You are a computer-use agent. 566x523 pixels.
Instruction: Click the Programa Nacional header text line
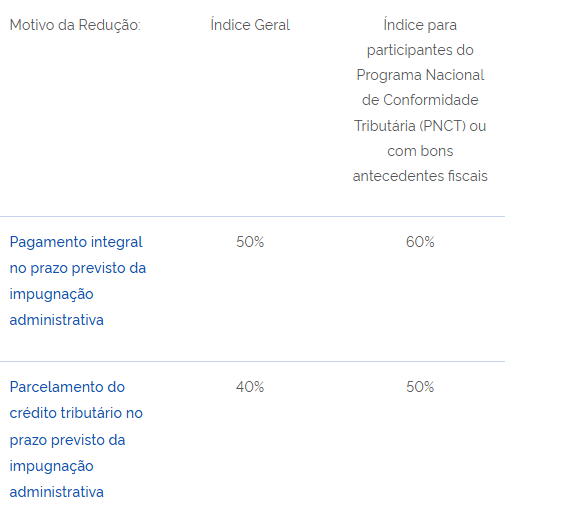[x=420, y=75]
